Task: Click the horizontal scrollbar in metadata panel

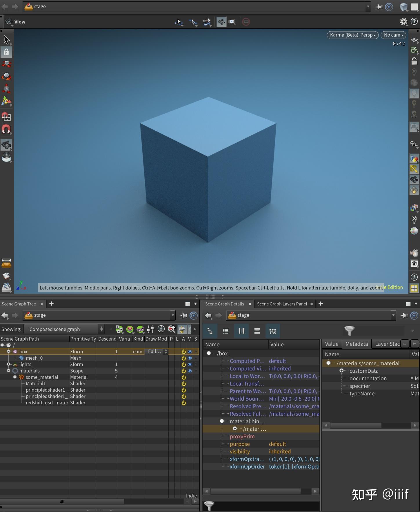Action: pos(356,425)
